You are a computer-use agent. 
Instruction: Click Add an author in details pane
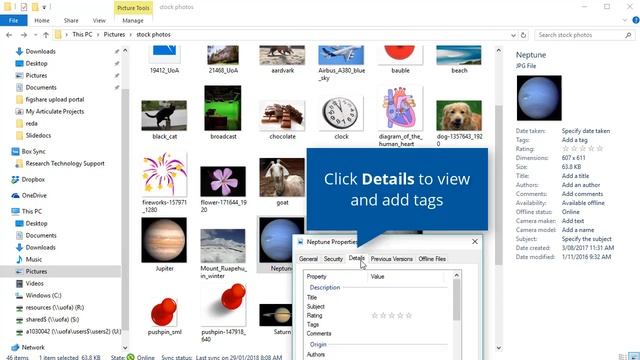point(581,185)
